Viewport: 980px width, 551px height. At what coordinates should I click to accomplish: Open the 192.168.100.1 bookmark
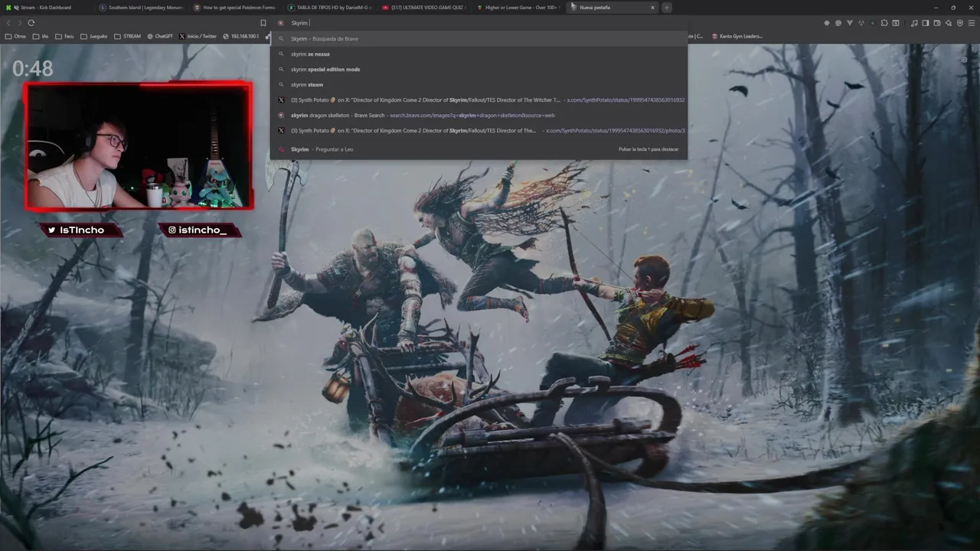(x=241, y=36)
